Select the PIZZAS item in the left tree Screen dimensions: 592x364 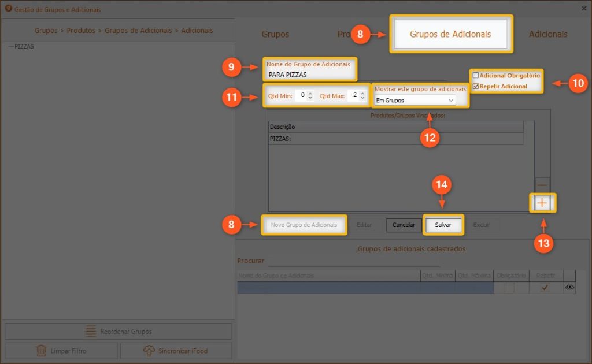pos(24,46)
